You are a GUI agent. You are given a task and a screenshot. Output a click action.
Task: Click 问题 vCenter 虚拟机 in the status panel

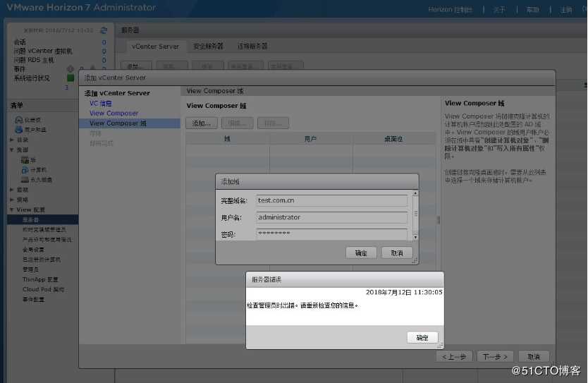pyautogui.click(x=43, y=51)
